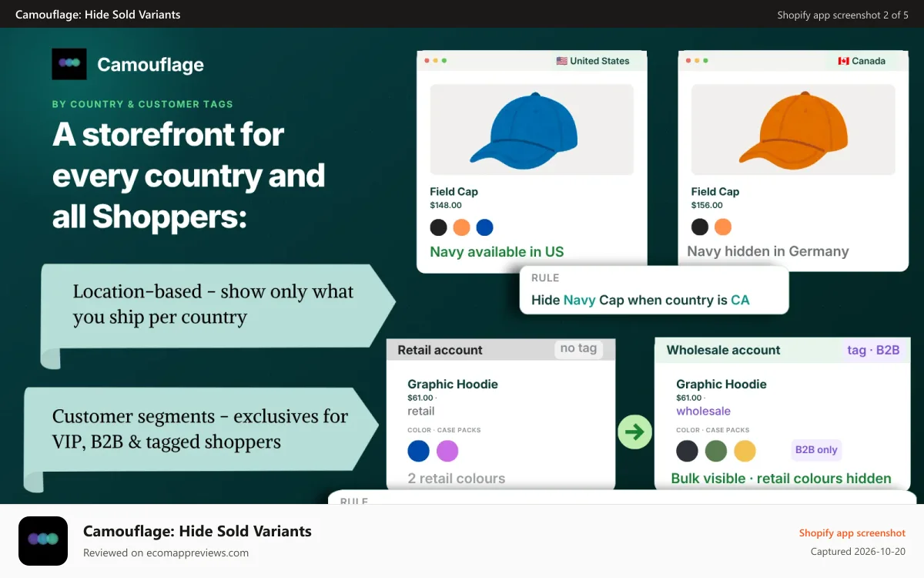924x578 pixels.
Task: Click the Camouflage logo icon in the banner
Action: pyautogui.click(x=69, y=64)
